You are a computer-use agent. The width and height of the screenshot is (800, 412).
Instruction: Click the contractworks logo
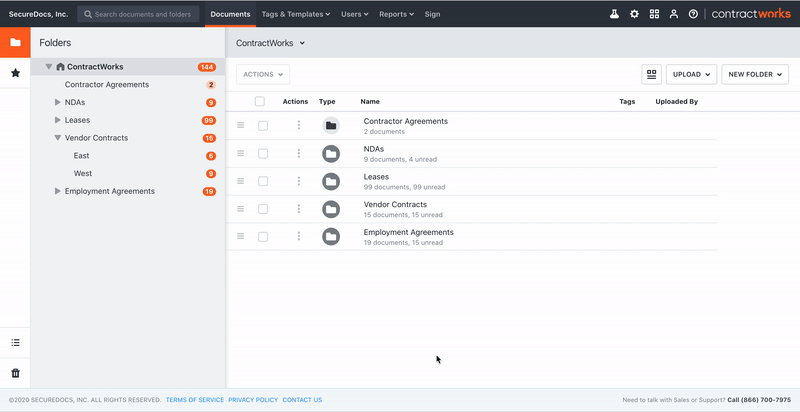(x=751, y=14)
